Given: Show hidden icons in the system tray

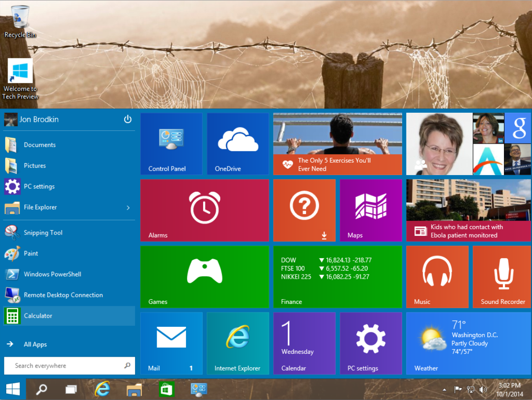Looking at the screenshot, I should click(443, 389).
